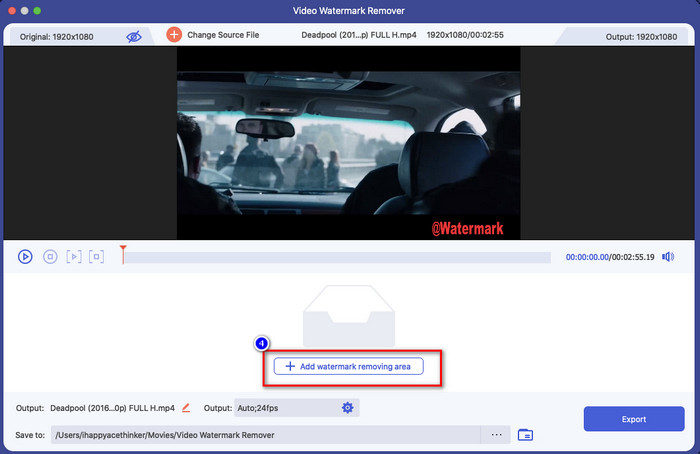Stop playback with the stop button
The image size is (700, 454).
point(50,257)
